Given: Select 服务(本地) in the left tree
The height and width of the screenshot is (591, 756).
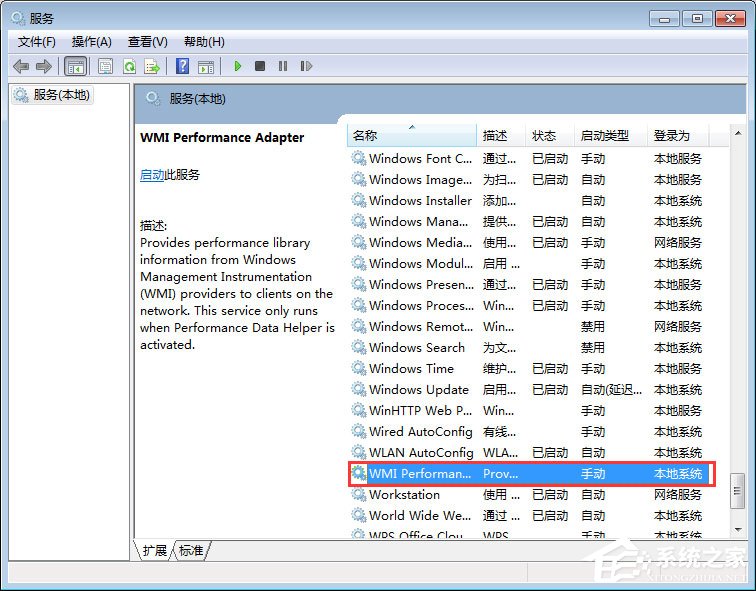Looking at the screenshot, I should click(61, 95).
